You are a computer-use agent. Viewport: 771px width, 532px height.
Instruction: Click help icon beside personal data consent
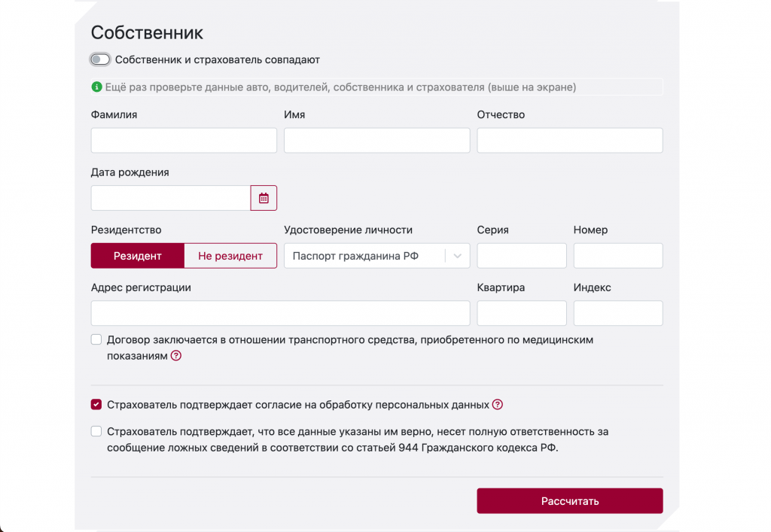[x=497, y=405]
